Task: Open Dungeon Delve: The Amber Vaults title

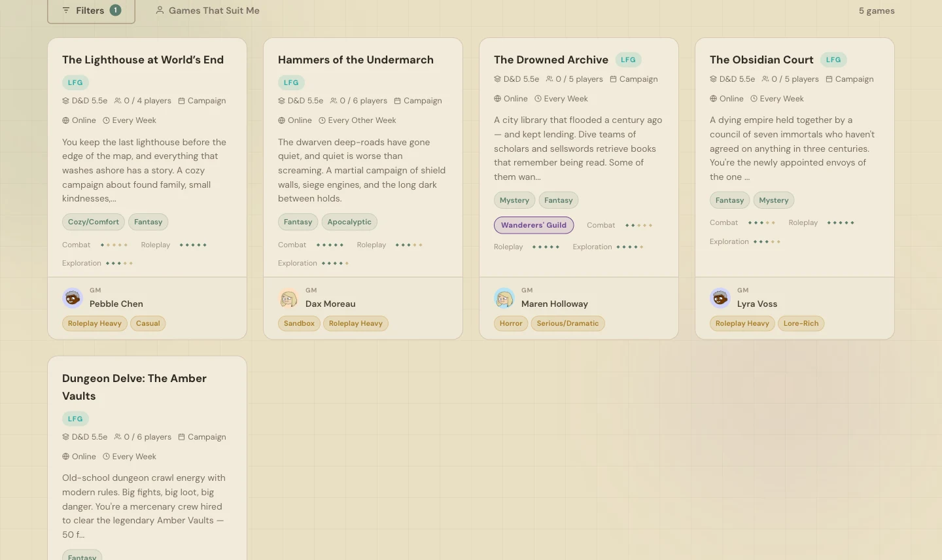Action: tap(134, 387)
